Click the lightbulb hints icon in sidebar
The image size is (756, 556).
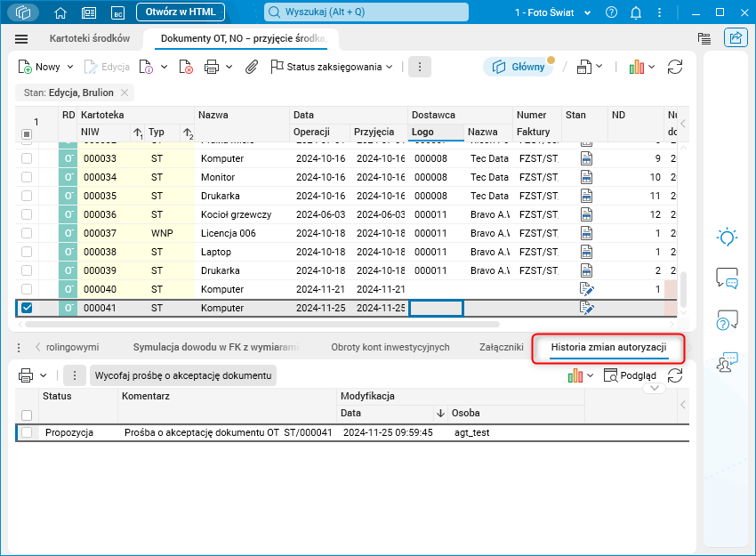[727, 238]
